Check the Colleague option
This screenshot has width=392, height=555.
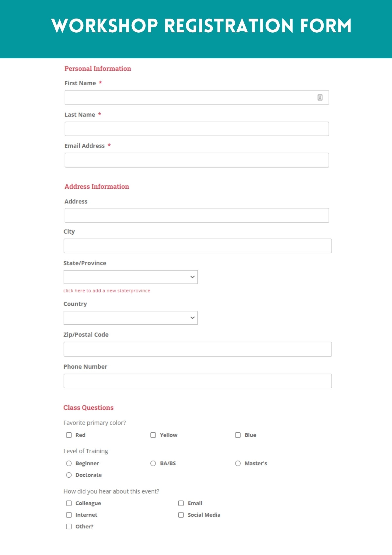[x=69, y=503]
